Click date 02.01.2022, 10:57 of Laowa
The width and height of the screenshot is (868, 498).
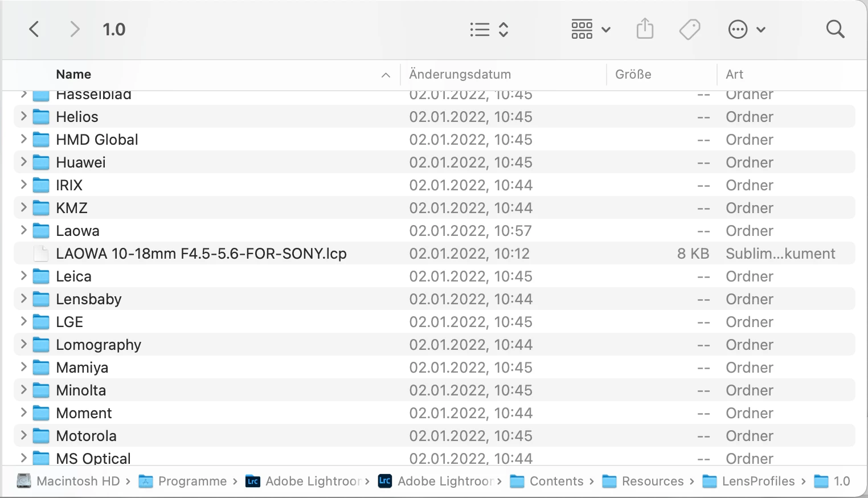click(x=470, y=231)
